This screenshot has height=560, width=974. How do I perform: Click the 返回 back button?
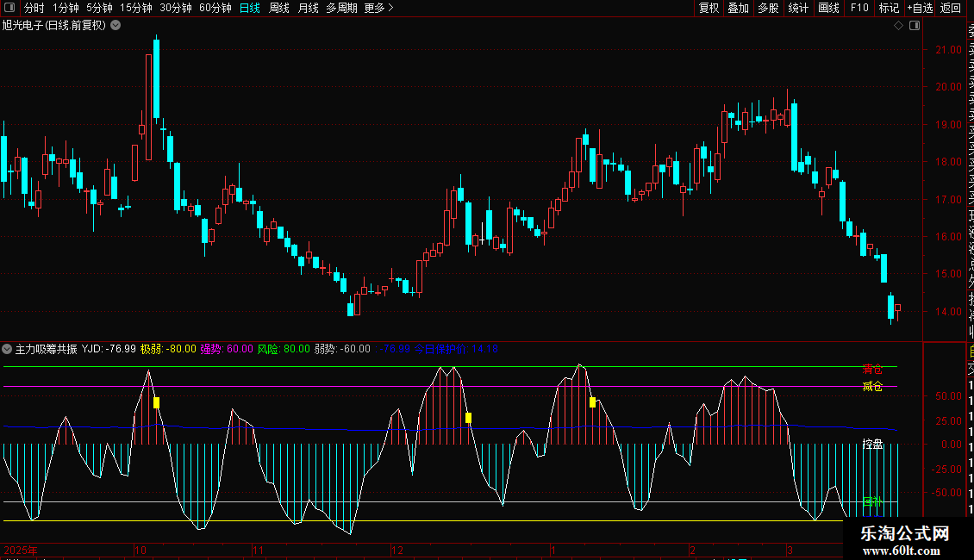(x=951, y=8)
